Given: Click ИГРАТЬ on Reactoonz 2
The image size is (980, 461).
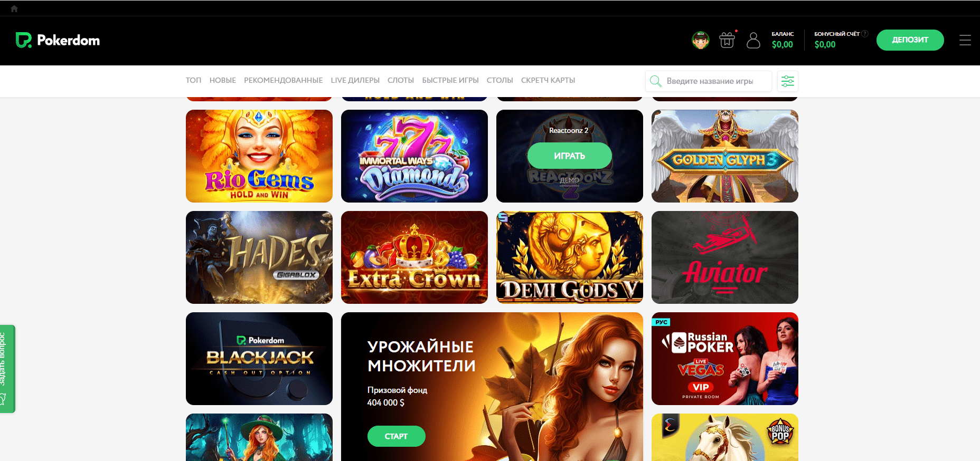Looking at the screenshot, I should point(570,156).
